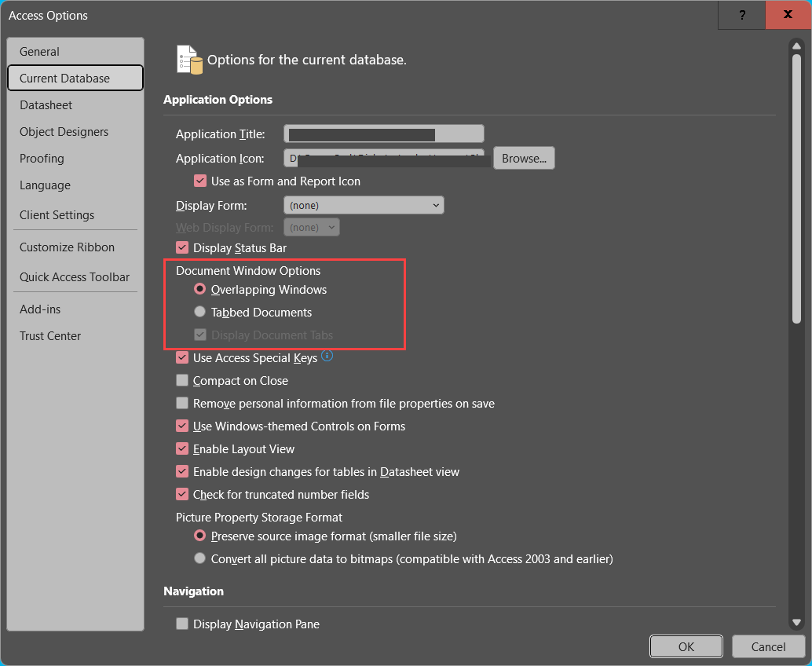
Task: Enable Compact on Close
Action: tap(182, 380)
